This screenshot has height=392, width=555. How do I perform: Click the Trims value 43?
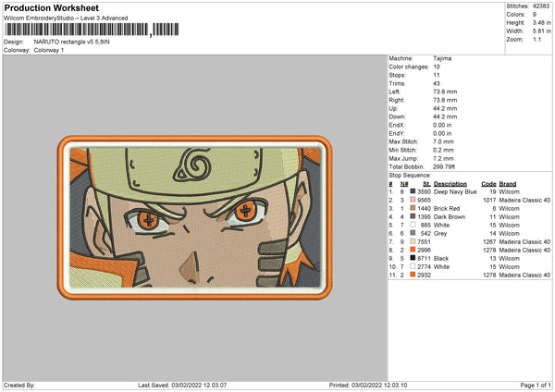tap(437, 83)
